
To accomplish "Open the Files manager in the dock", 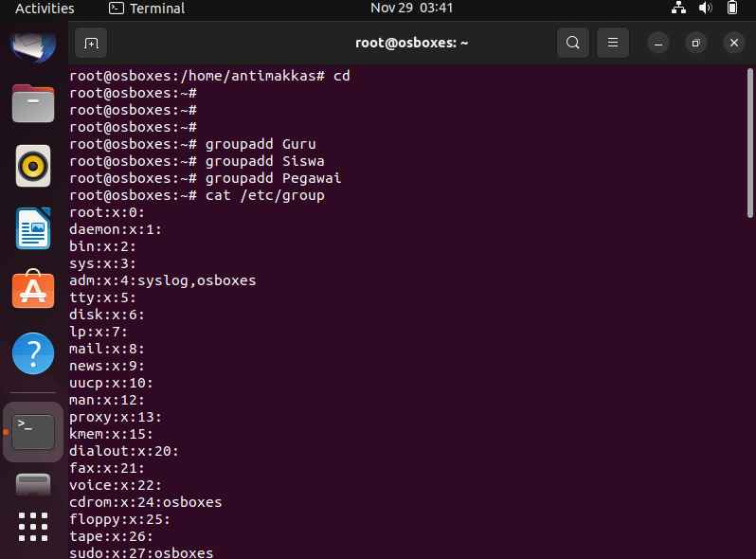I will [x=33, y=103].
